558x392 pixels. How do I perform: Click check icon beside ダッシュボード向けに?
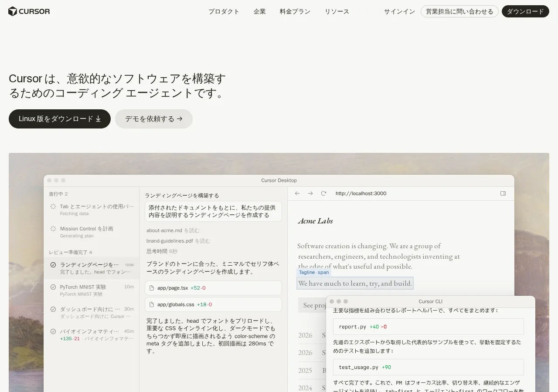[x=53, y=309]
